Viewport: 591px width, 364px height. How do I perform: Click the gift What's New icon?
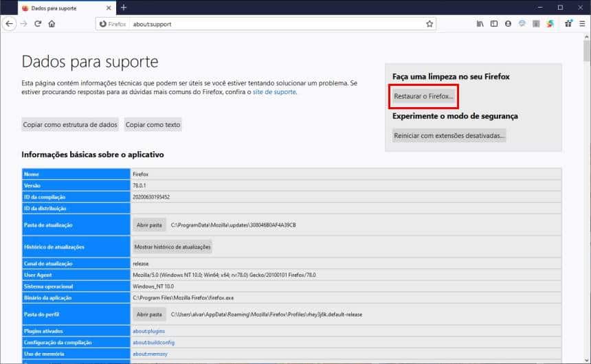tap(568, 24)
